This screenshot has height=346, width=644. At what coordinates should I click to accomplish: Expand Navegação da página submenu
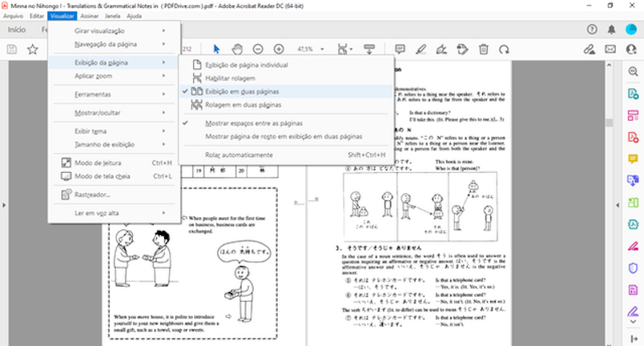click(x=114, y=44)
